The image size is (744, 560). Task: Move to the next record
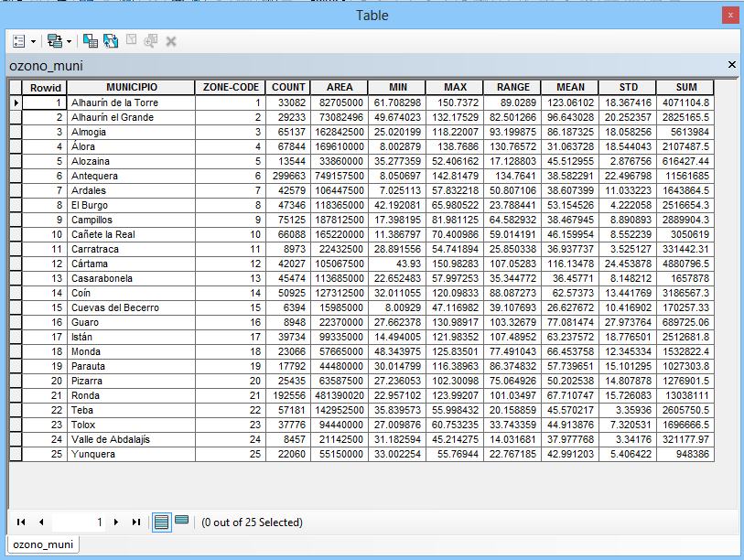[116, 522]
